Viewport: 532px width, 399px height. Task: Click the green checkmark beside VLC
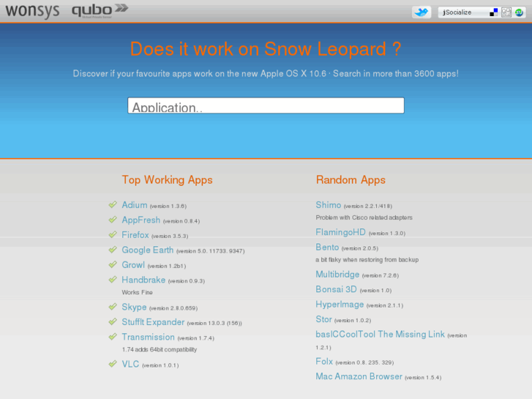tap(113, 363)
